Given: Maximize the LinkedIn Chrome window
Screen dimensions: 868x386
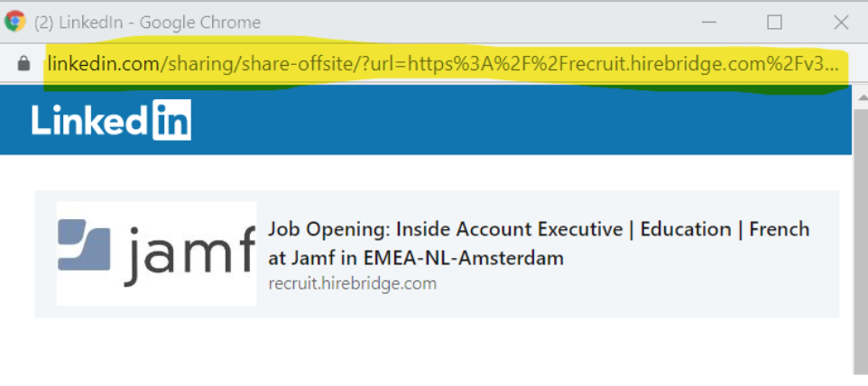Looking at the screenshot, I should pos(774,22).
